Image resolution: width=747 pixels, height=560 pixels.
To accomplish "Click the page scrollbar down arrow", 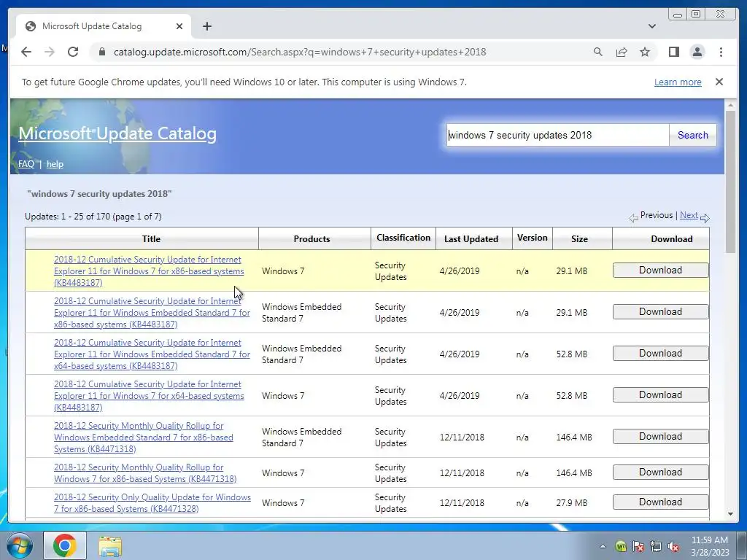I will 730,514.
